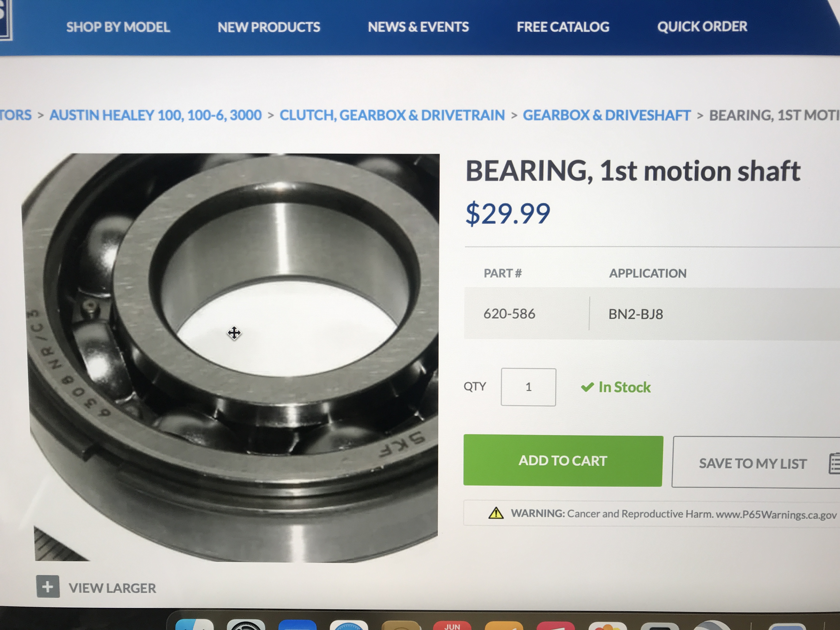Follow the Austin Healey 100, 100-6, 3000 breadcrumb
Screen dimensions: 840x630
[155, 115]
